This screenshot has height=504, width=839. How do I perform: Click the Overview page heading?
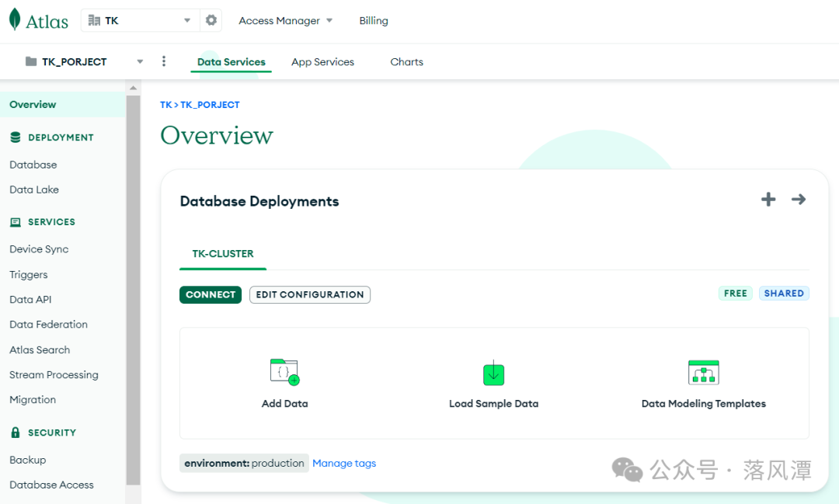(x=217, y=135)
